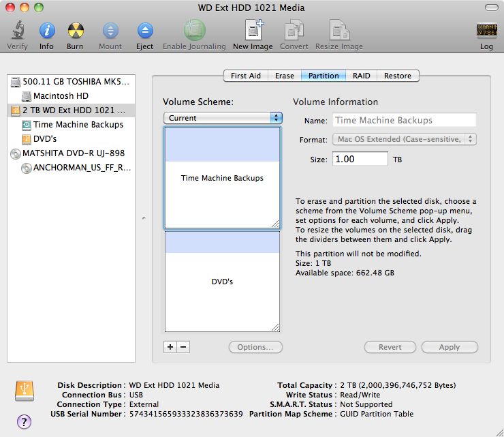
Task: Select DVD's volume in the sidebar
Action: 71,139
